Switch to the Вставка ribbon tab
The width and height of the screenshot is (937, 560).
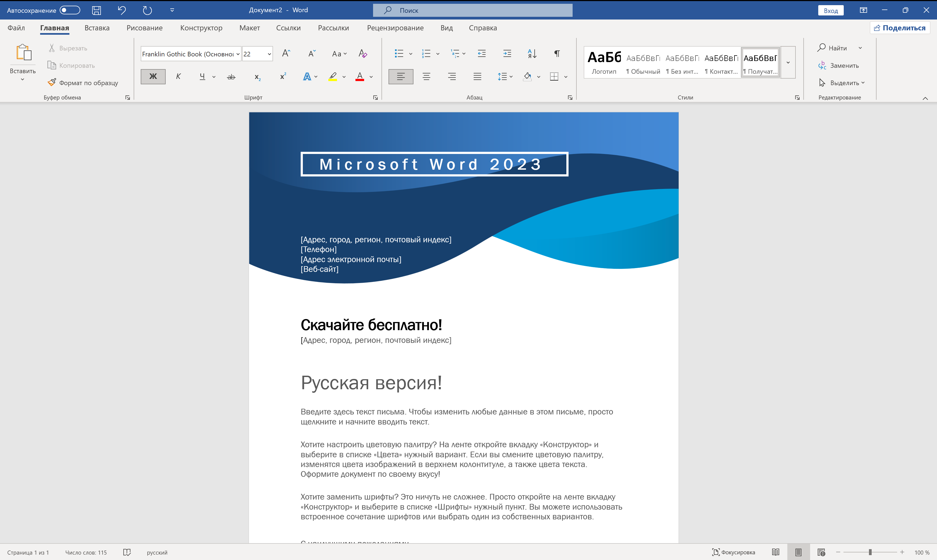97,28
